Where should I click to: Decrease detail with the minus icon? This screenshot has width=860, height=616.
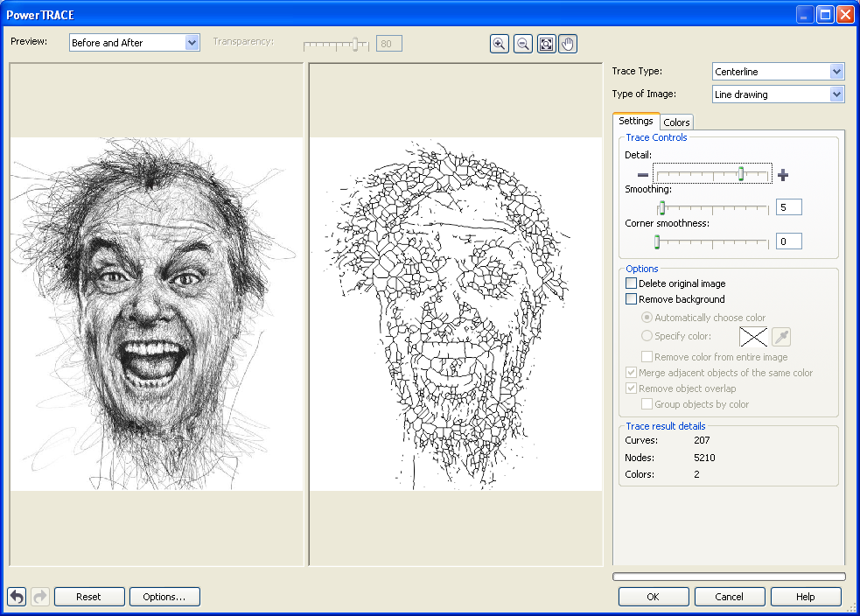click(x=643, y=175)
